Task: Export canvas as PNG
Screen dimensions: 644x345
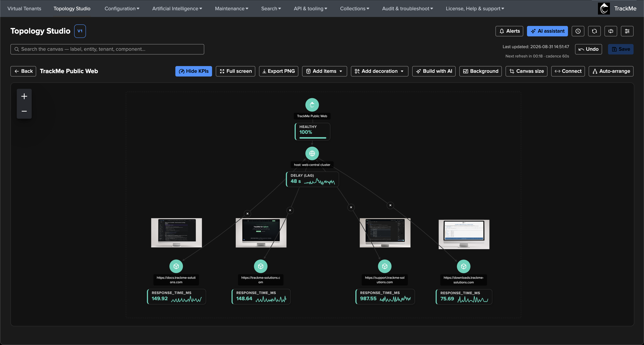Action: coord(279,71)
